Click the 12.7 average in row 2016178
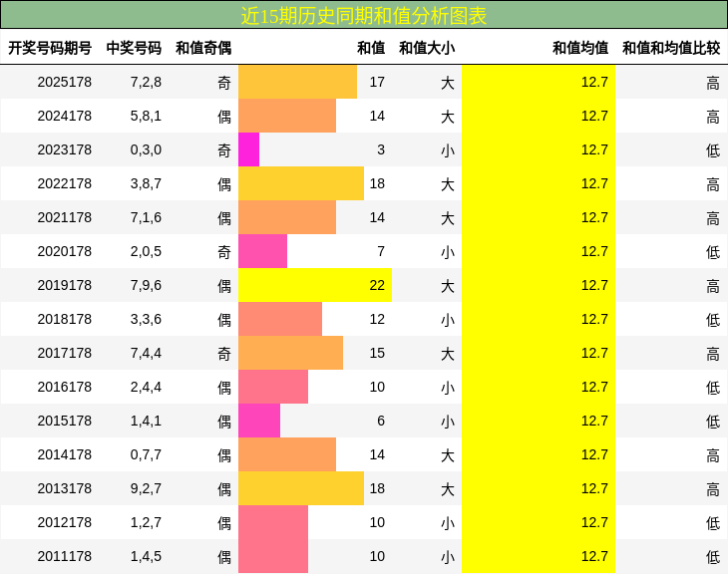The height and width of the screenshot is (574, 728). (x=594, y=387)
